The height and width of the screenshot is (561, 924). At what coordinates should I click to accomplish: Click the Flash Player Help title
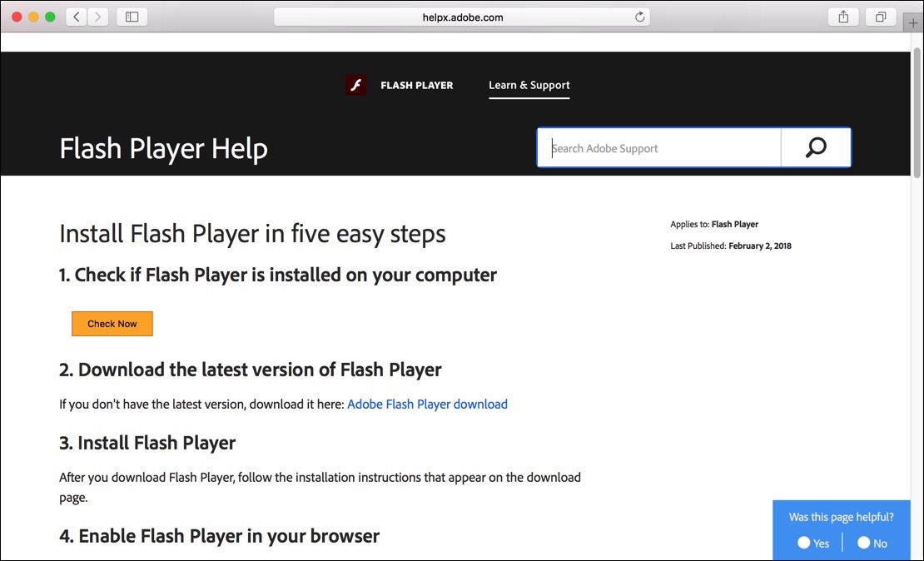click(164, 148)
